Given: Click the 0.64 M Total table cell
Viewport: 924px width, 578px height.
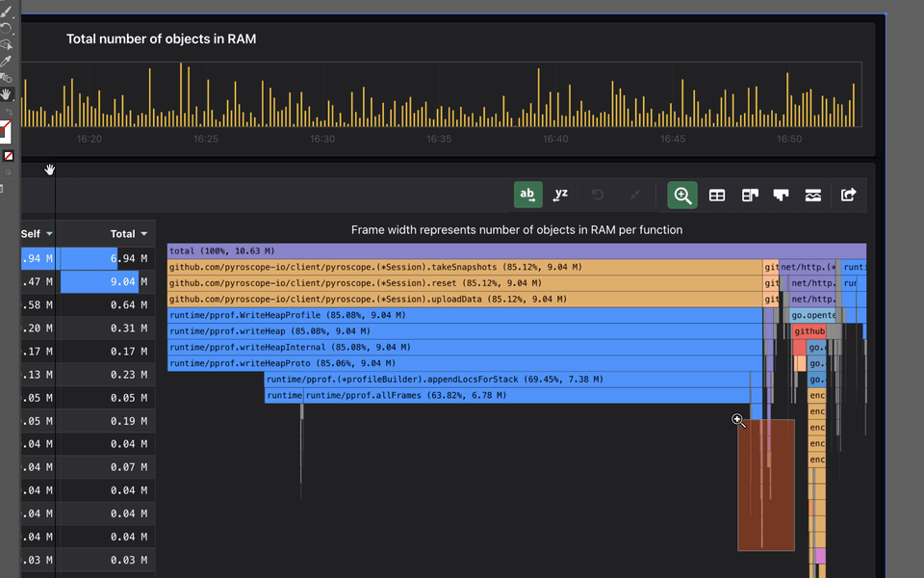Looking at the screenshot, I should [x=108, y=305].
